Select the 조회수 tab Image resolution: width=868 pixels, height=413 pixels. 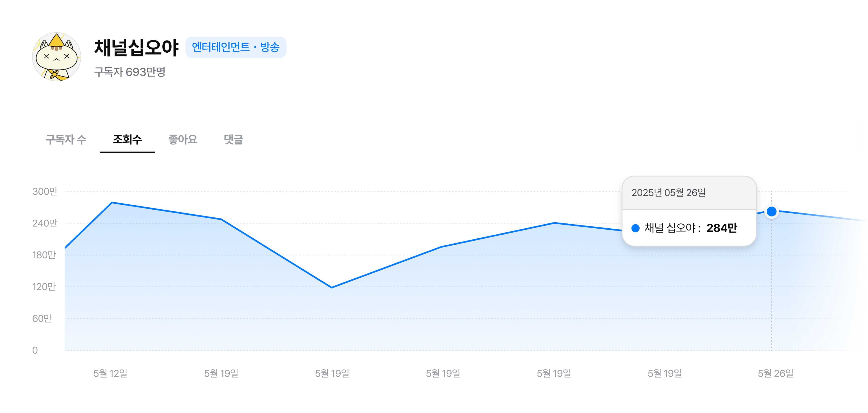(x=127, y=139)
